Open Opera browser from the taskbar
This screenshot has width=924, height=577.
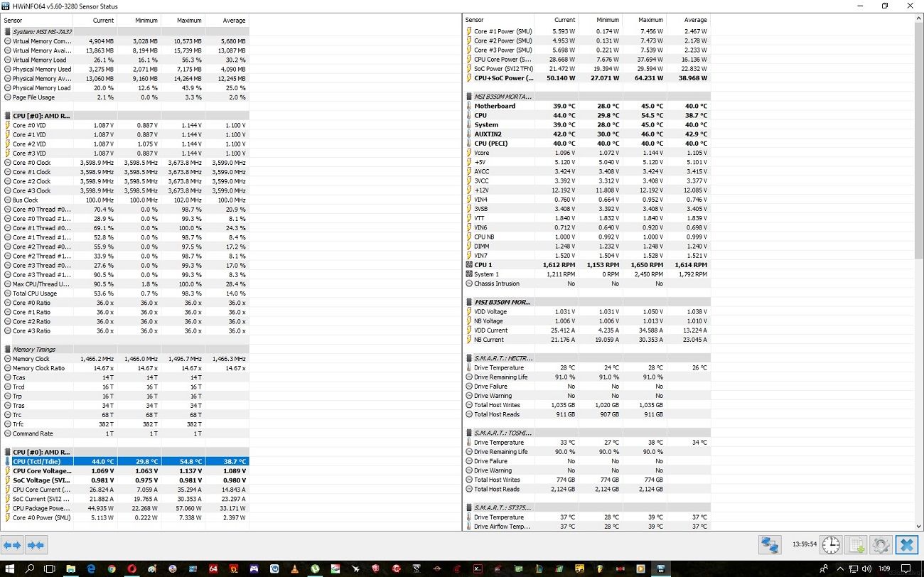click(132, 568)
